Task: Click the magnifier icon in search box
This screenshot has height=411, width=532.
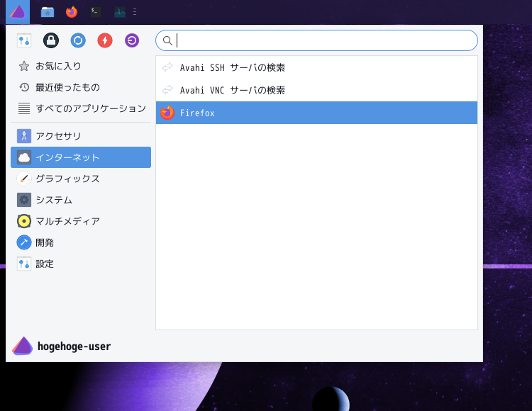Action: click(x=167, y=40)
